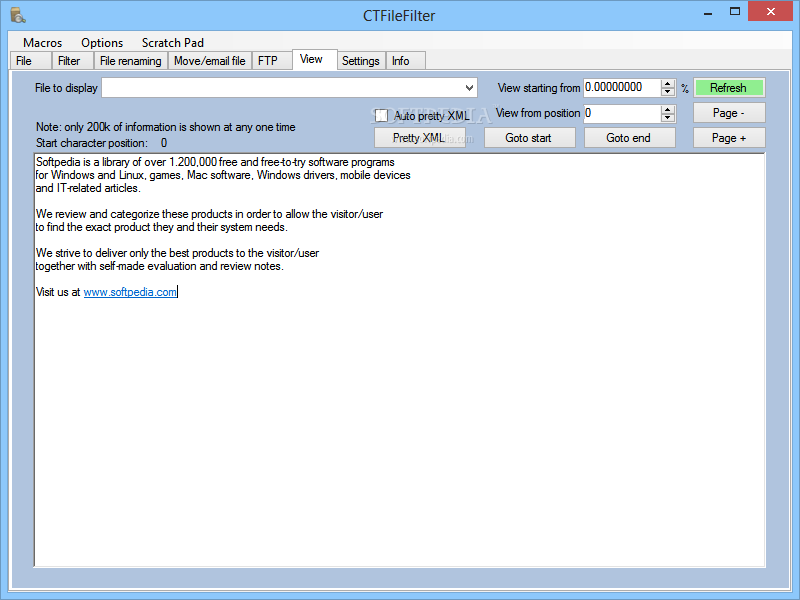
Task: Open the File renaming tab
Action: pyautogui.click(x=131, y=61)
